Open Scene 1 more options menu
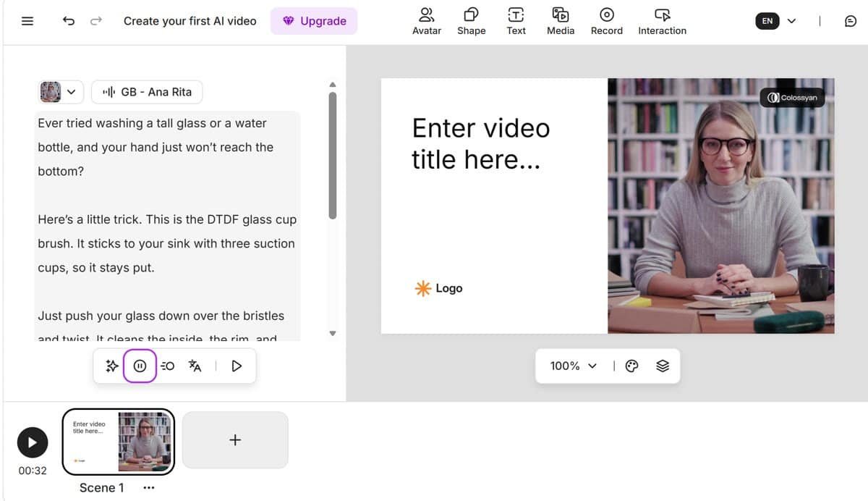This screenshot has height=501, width=868. (x=149, y=488)
